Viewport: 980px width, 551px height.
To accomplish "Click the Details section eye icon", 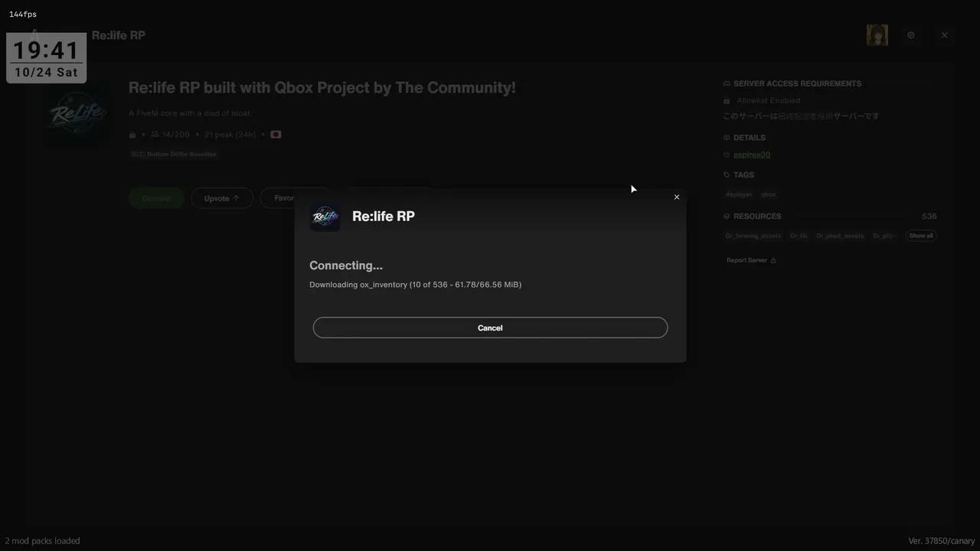I will point(727,138).
